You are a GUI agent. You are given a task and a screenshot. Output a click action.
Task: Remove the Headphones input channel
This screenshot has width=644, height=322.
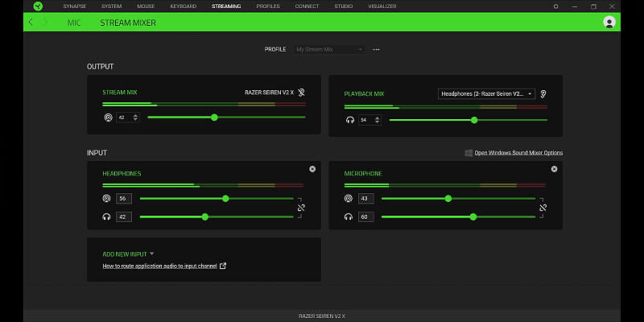312,169
